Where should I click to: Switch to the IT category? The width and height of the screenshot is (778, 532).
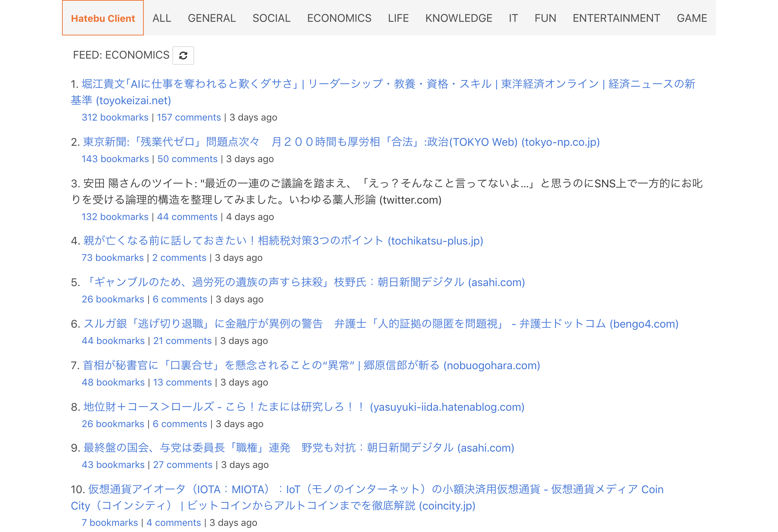coord(513,18)
